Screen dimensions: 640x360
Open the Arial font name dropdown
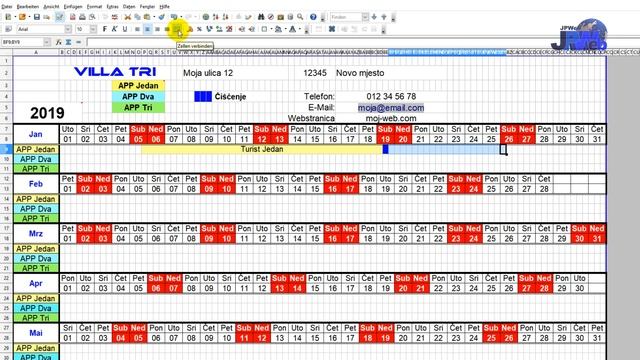[68, 29]
